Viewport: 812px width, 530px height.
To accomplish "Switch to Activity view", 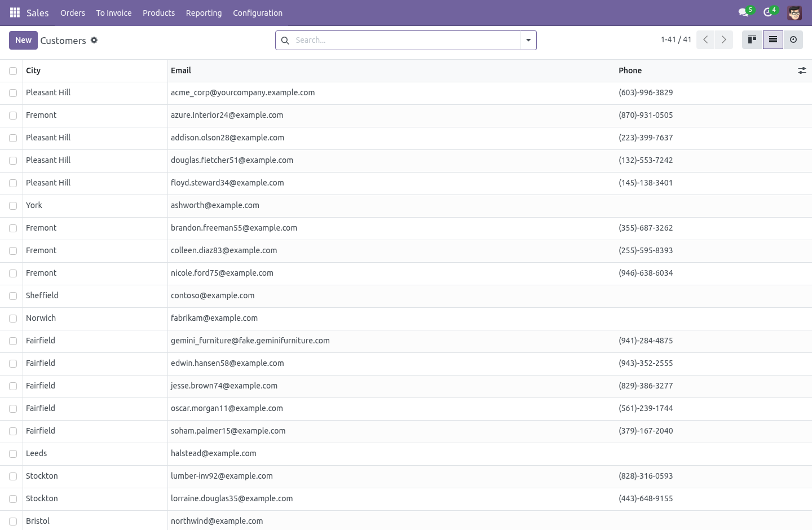I will tap(793, 40).
